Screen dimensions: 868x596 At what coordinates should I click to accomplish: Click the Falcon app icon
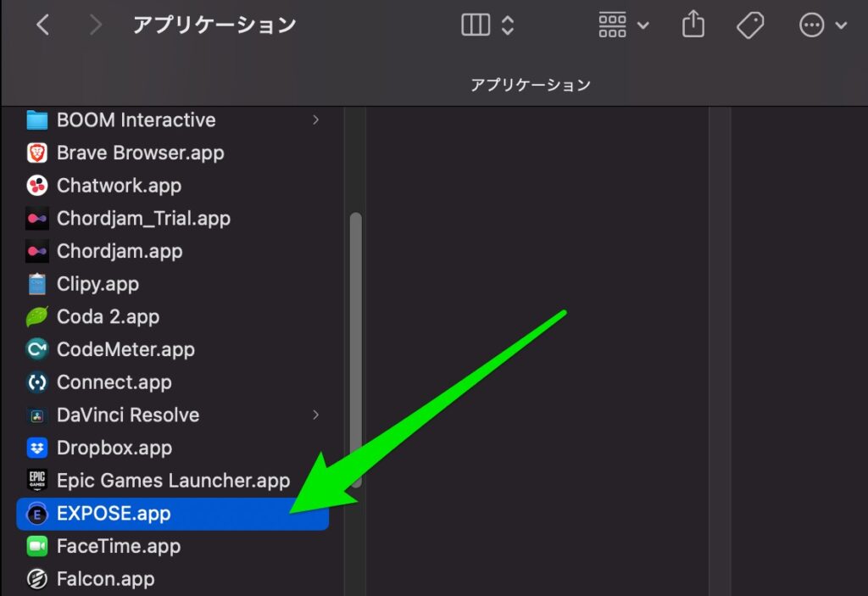tap(36, 579)
